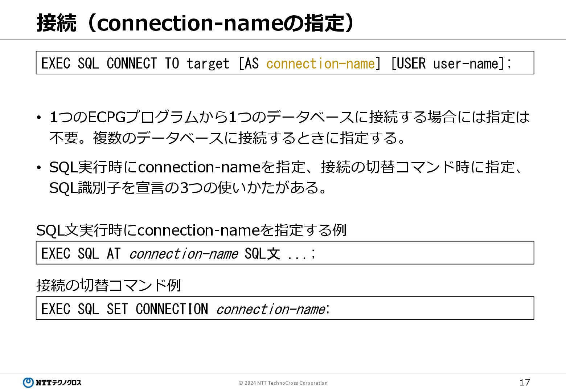This screenshot has width=566, height=392.
Task: Click the heading SQL文実行時にconnection-nameを指定する例
Action: pos(191,230)
